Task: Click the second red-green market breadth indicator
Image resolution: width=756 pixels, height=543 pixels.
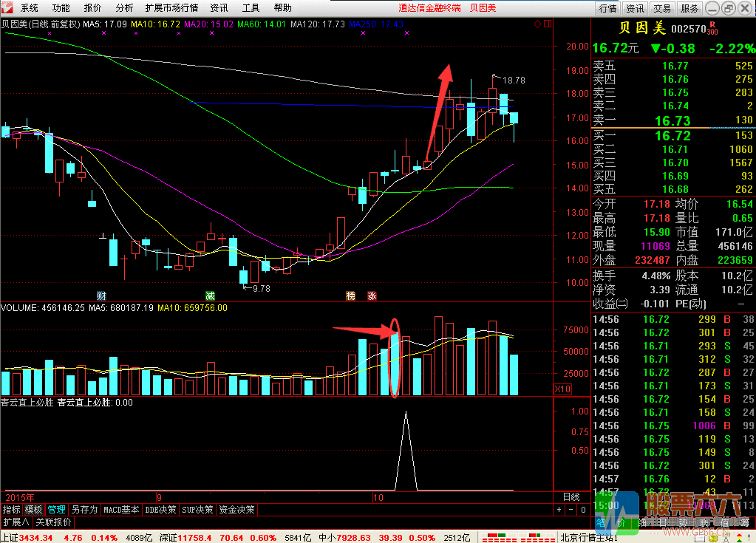Action: click(x=537, y=538)
